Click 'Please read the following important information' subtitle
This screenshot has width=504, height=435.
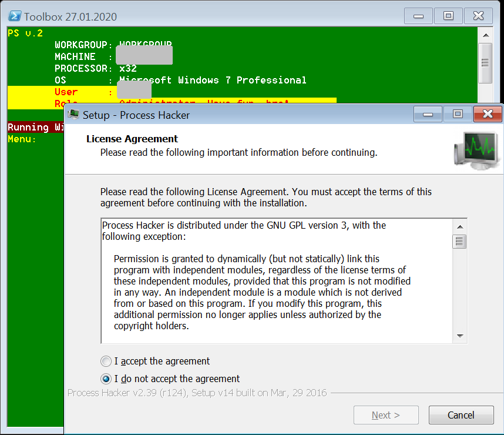click(x=239, y=152)
